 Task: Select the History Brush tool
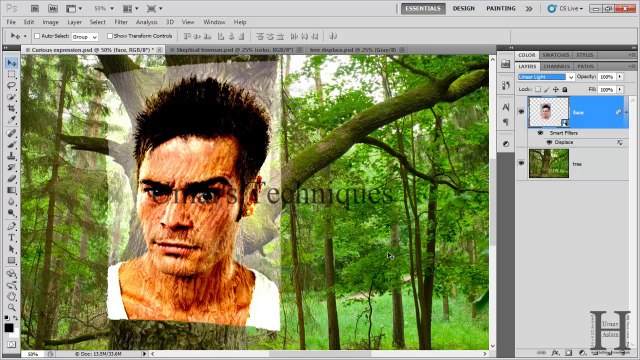pos(11,167)
